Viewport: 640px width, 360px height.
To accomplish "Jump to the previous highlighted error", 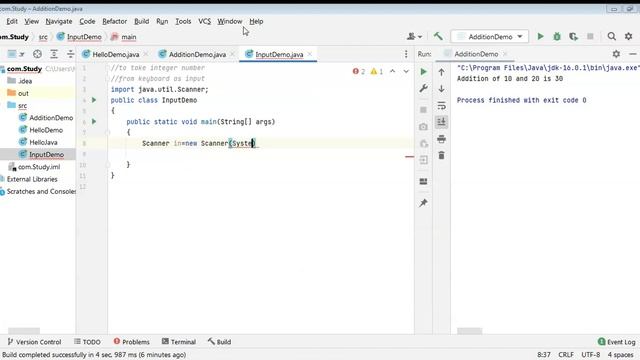I will 392,71.
